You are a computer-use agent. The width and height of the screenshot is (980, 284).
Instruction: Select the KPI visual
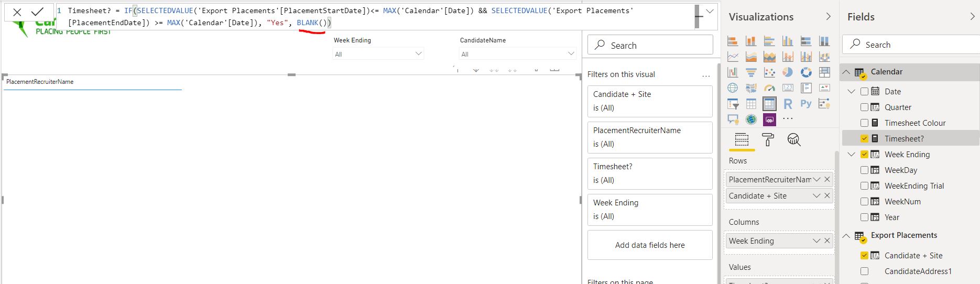[x=824, y=88]
